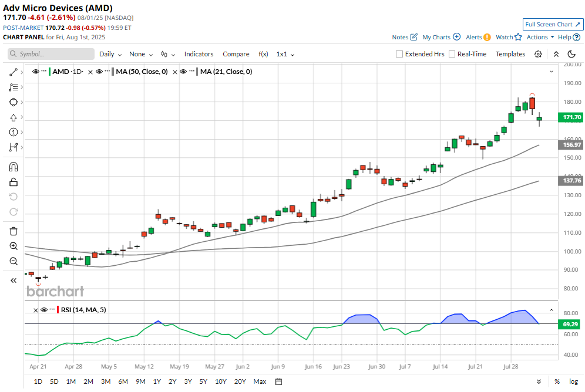This screenshot has height=392, width=585.
Task: Select the 1M range
Action: tap(71, 381)
